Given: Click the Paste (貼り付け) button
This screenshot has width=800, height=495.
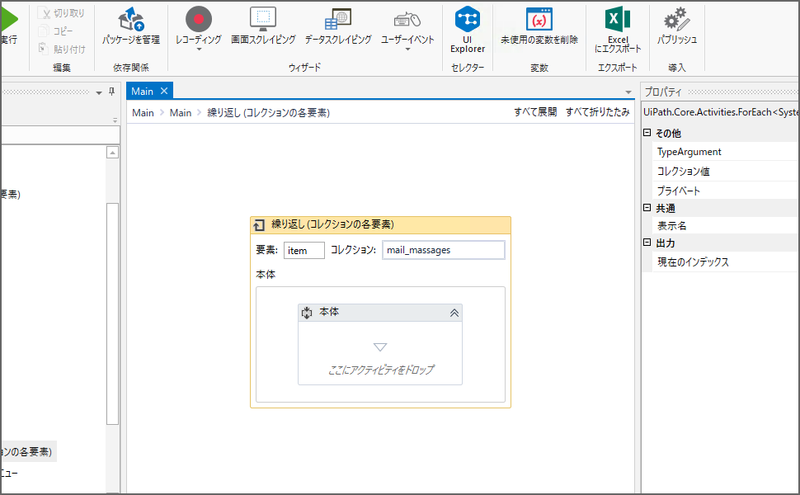Looking at the screenshot, I should point(62,49).
